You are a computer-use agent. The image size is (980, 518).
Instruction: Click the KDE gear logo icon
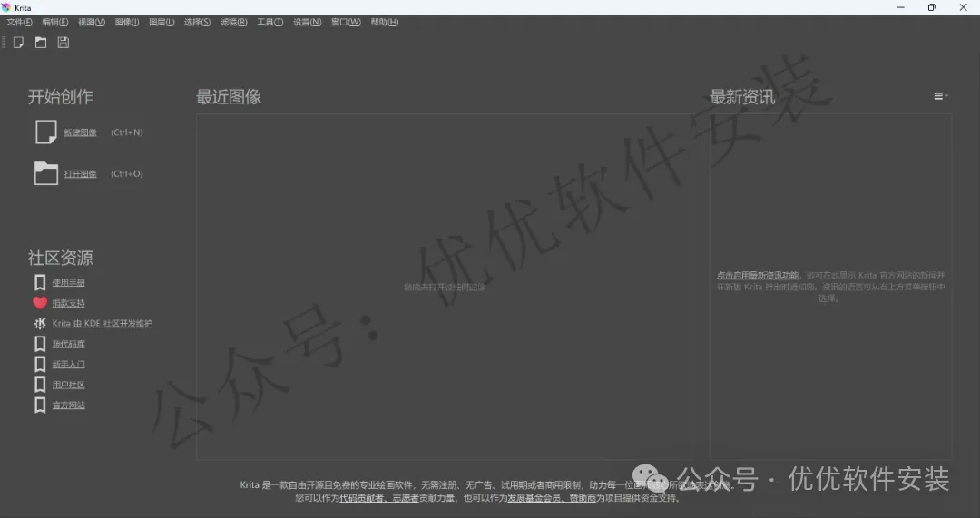coord(40,323)
